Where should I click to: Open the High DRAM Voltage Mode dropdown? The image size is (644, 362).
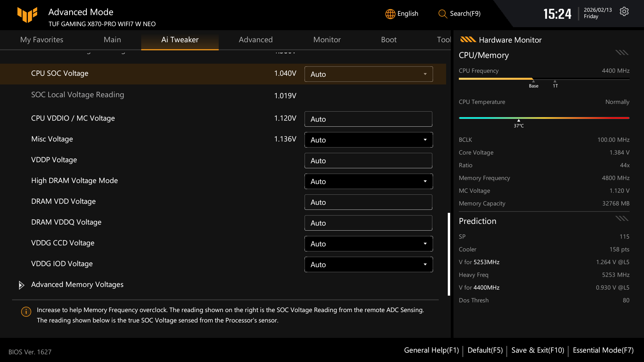tap(425, 181)
